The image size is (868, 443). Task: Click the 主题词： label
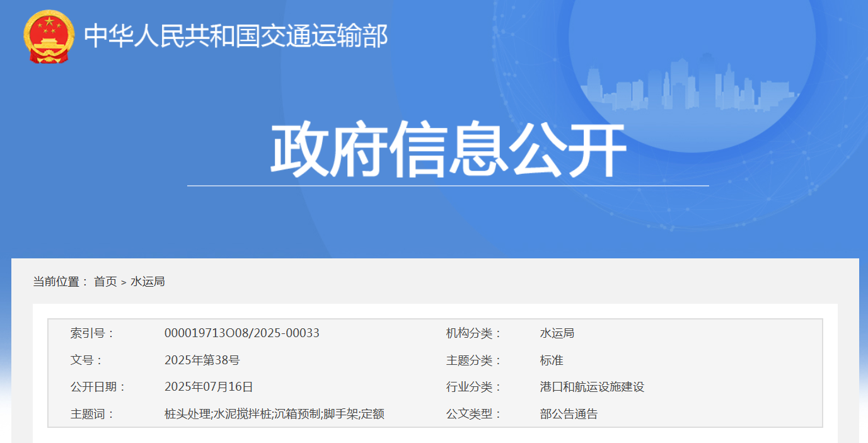[x=92, y=414]
